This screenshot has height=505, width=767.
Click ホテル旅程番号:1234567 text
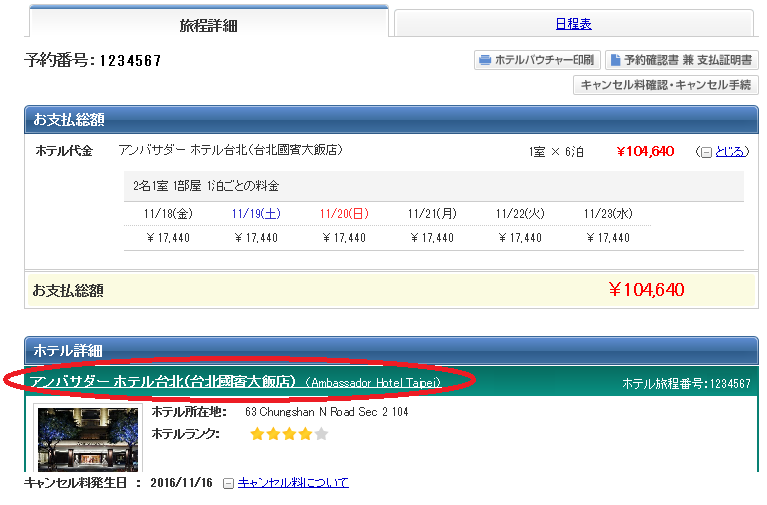(x=686, y=384)
